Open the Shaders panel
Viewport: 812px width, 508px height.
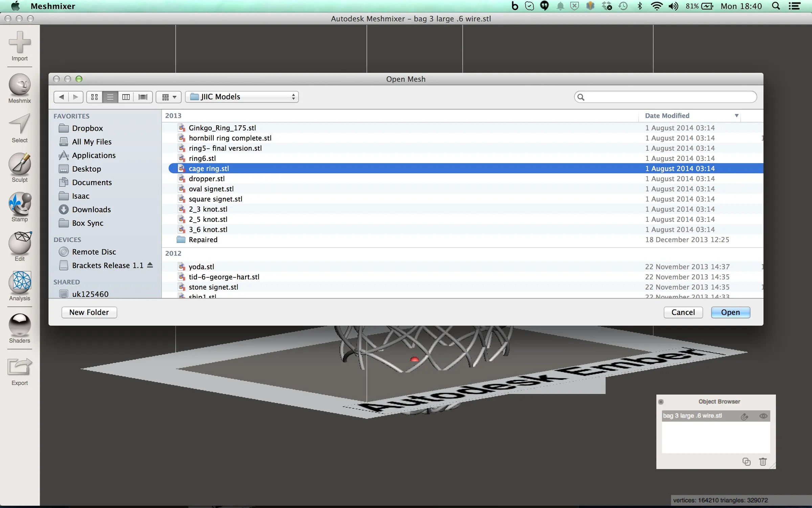coord(20,329)
